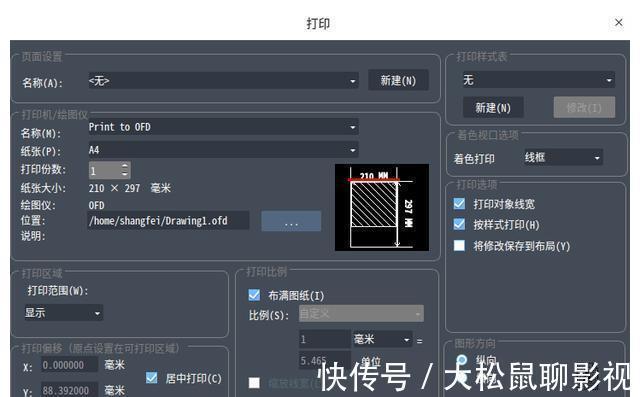Viewport: 640px width, 397px height.
Task: Open the 着色打印 线框 dropdown
Action: pos(562,157)
